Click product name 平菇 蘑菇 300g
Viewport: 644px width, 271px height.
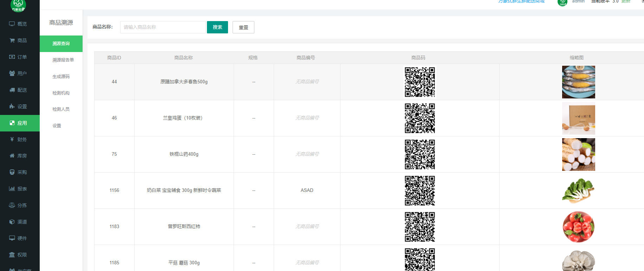(184, 263)
